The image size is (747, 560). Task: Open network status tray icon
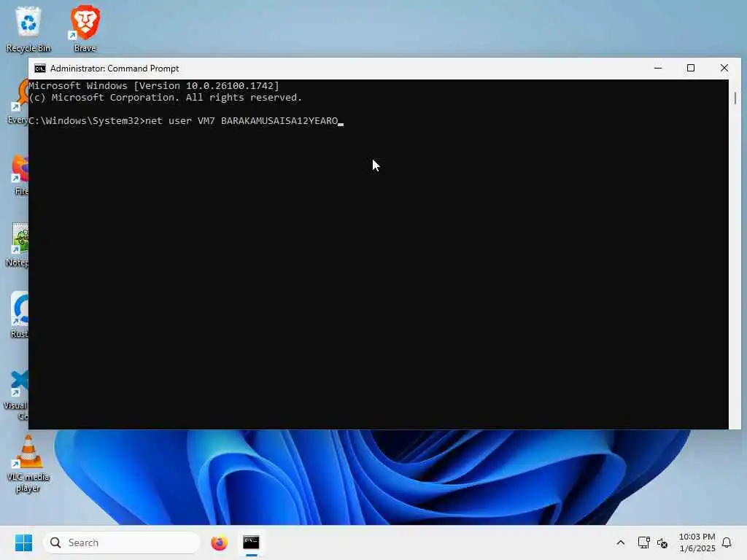(643, 542)
